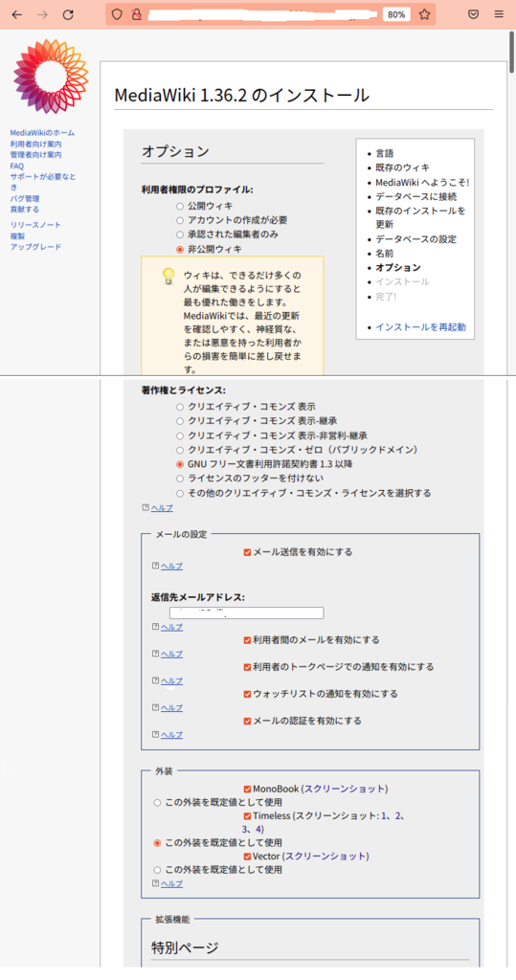Open the Firefox hamburger menu
This screenshot has width=516, height=980.
tap(499, 14)
